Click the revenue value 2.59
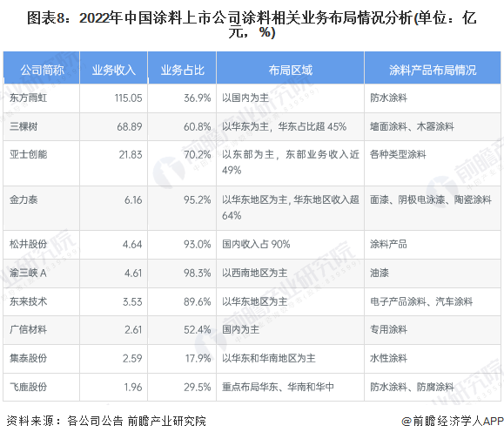This screenshot has width=504, height=439. (132, 358)
